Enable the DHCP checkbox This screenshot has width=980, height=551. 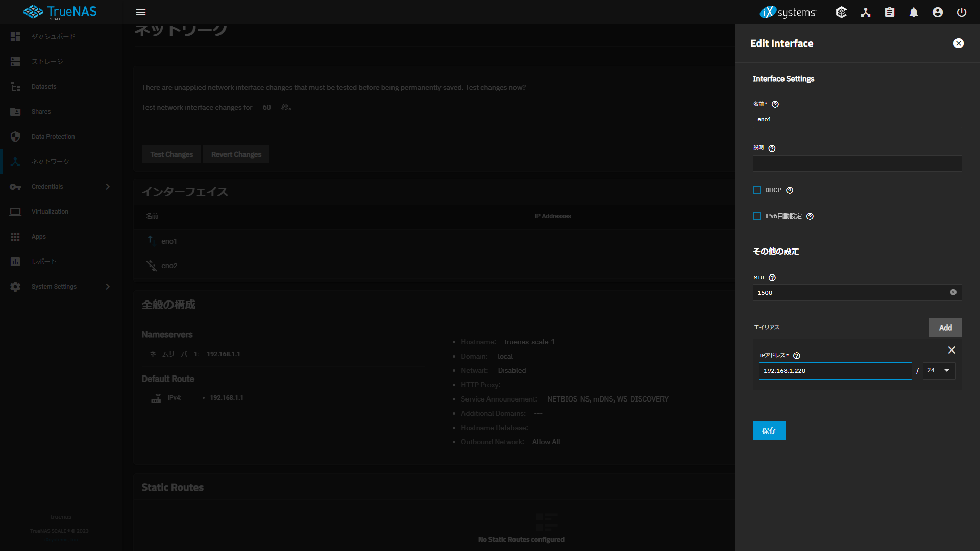tap(757, 190)
